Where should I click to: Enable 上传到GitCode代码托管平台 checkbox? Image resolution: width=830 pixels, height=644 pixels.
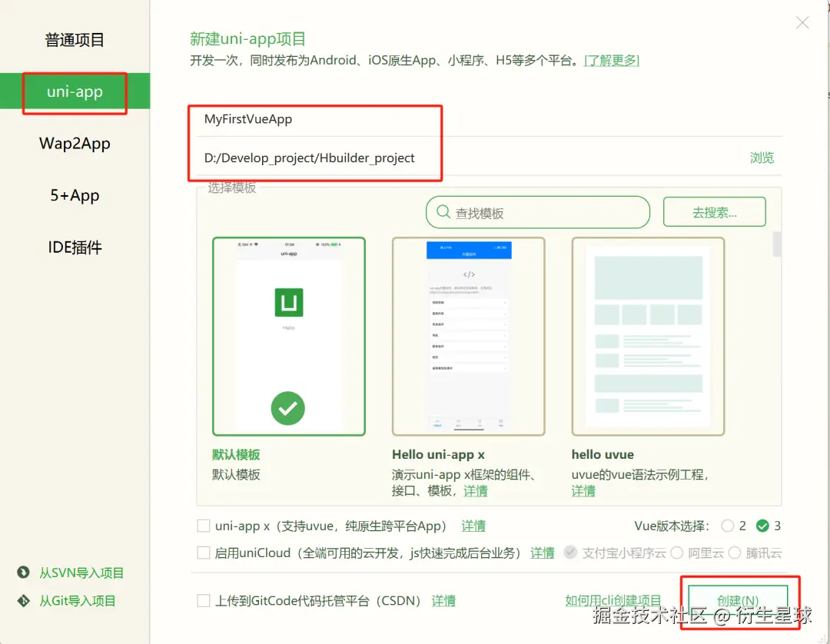coord(203,601)
